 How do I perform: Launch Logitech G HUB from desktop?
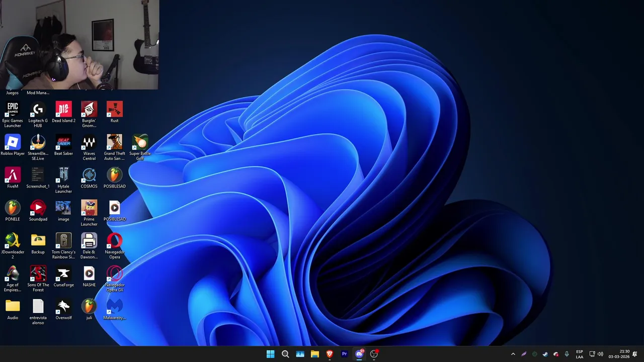(38, 115)
